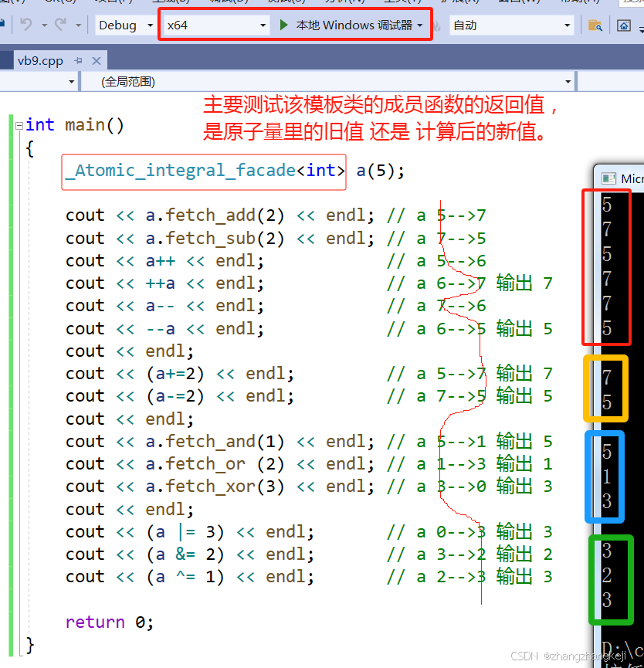Click the editor vertical scrollbar
The height and width of the screenshot is (668, 644).
coord(585,348)
